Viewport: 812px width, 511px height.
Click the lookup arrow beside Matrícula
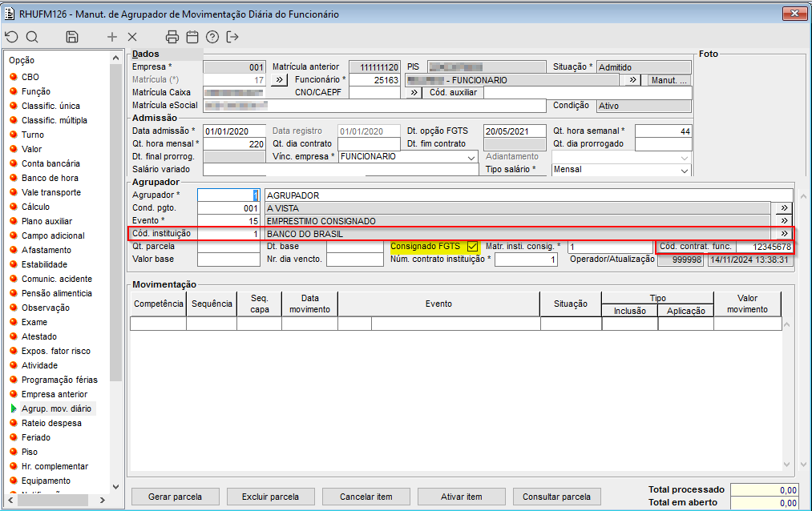coord(279,79)
